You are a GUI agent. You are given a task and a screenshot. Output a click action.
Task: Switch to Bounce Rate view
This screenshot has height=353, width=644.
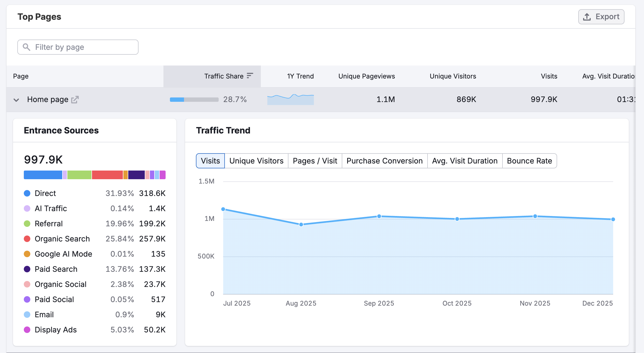click(529, 161)
